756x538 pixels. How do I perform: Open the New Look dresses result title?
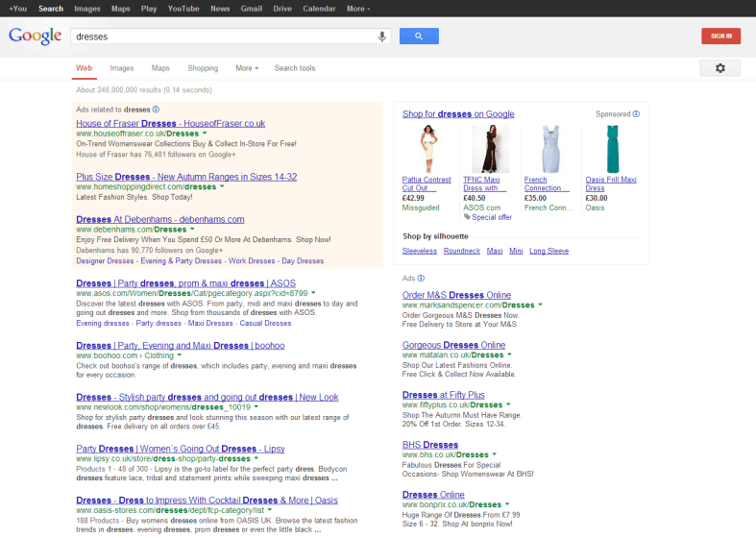coord(207,397)
